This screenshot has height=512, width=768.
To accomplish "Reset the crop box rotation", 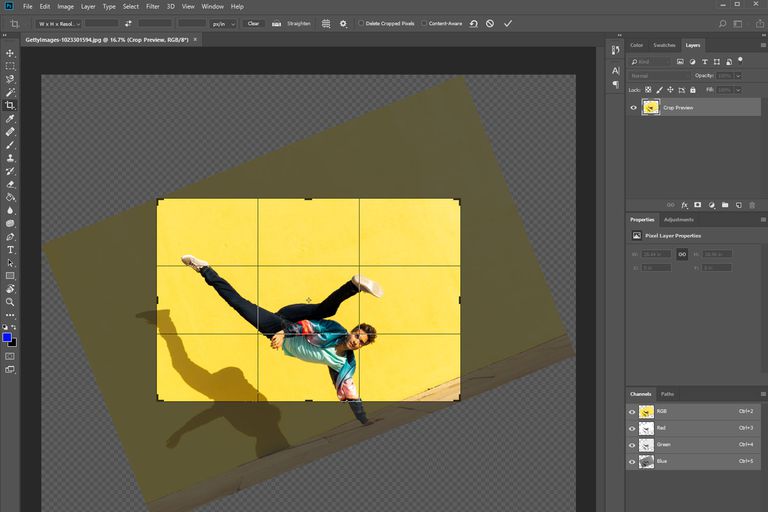I will pos(474,24).
